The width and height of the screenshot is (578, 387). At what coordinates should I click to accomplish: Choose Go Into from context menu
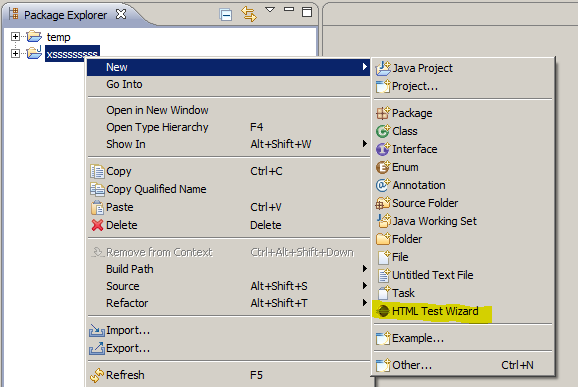229,84
